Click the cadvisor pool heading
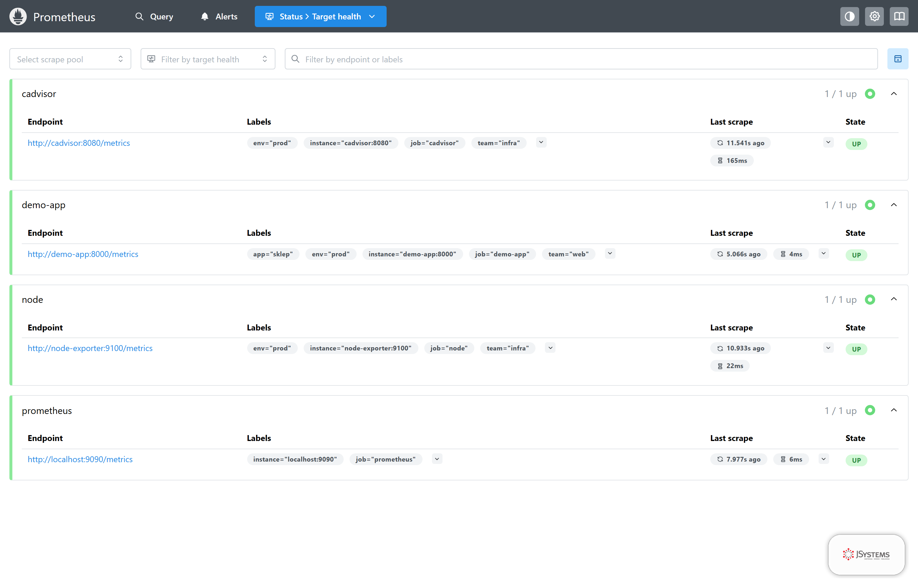The image size is (918, 588). 39,94
